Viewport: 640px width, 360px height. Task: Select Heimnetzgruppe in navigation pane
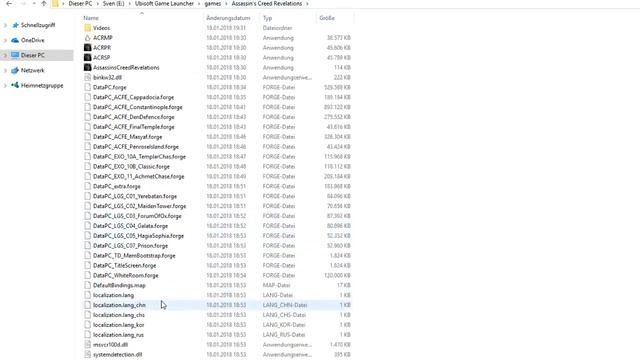(42, 85)
